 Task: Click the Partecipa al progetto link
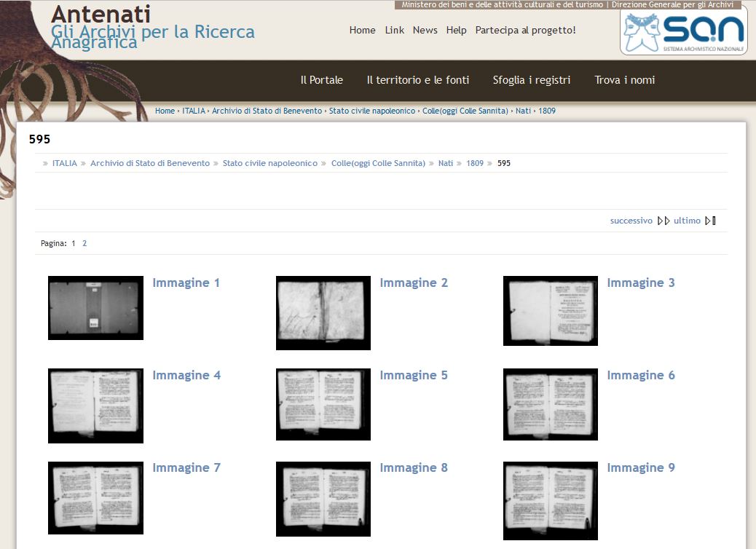525,30
